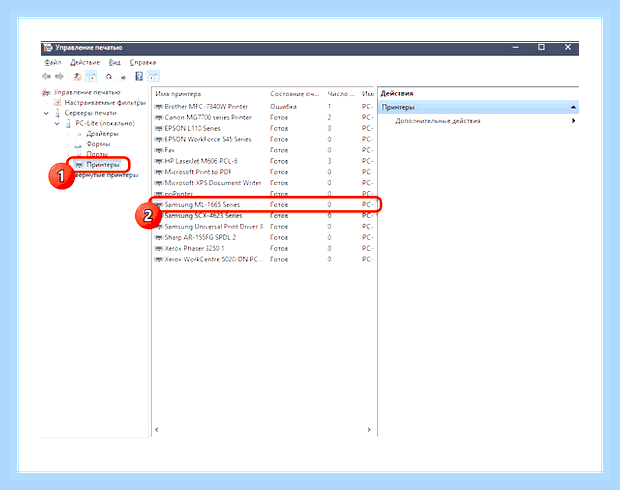Click the Refresh toolbar icon
The width and height of the screenshot is (620, 490).
coord(109,77)
